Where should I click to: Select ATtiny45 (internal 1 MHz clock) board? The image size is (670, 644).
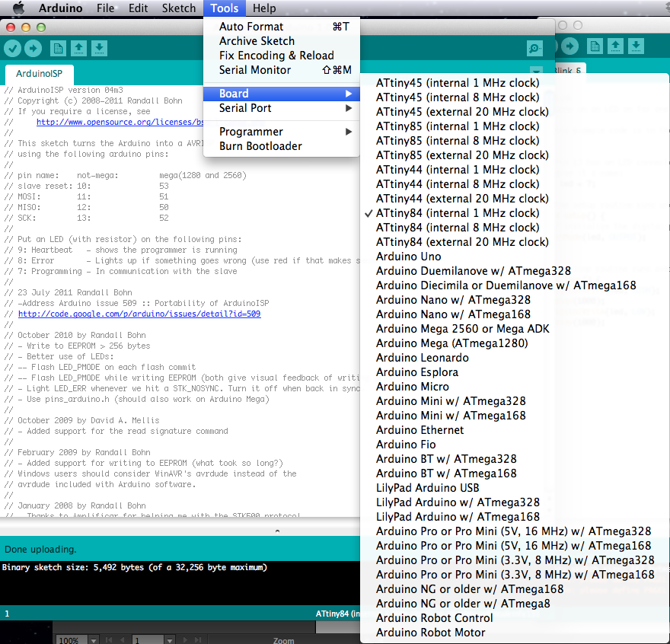point(515,83)
